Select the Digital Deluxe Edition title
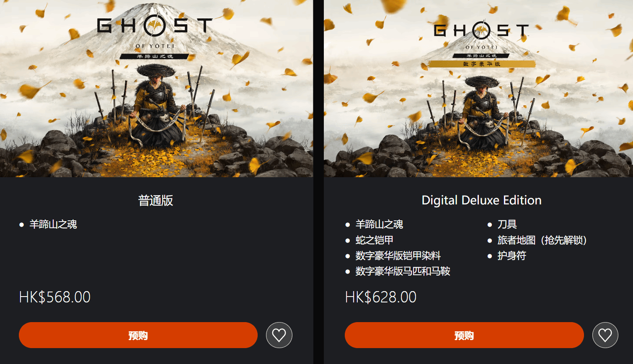This screenshot has height=364, width=633. [481, 200]
